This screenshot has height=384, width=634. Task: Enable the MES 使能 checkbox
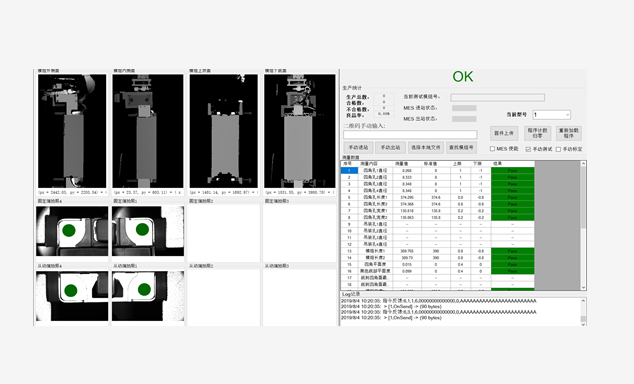pos(492,149)
